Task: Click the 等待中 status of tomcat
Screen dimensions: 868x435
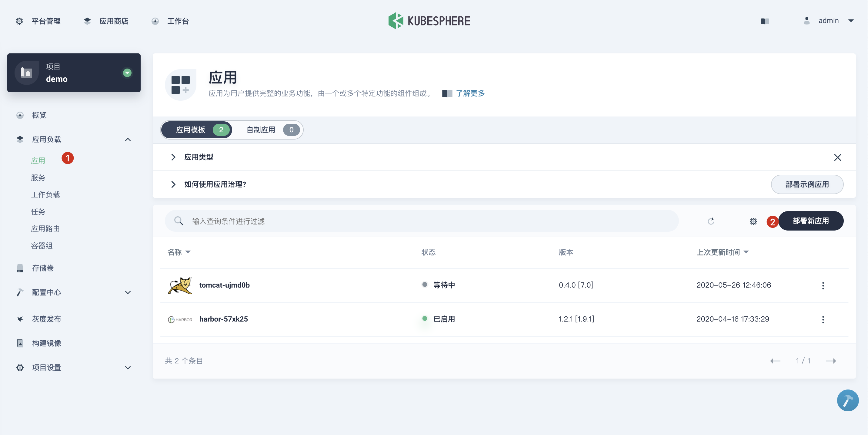Action: coord(444,285)
